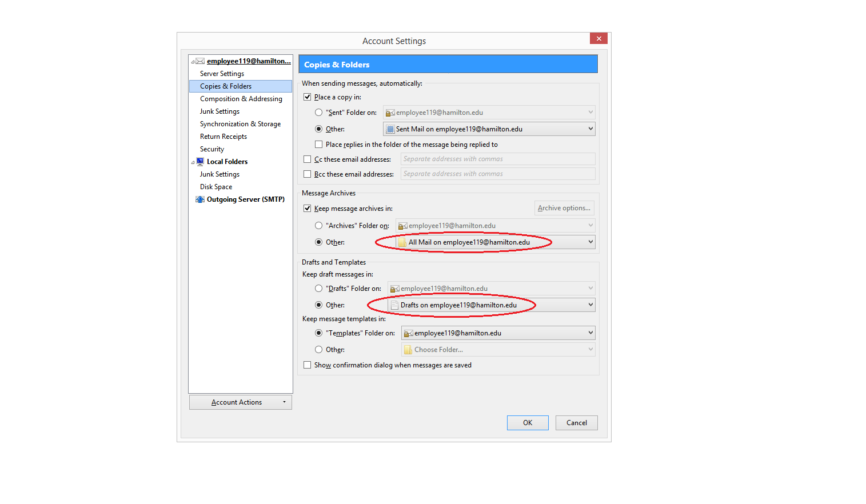Close the Account Settings window
This screenshot has width=866, height=504.
point(598,38)
